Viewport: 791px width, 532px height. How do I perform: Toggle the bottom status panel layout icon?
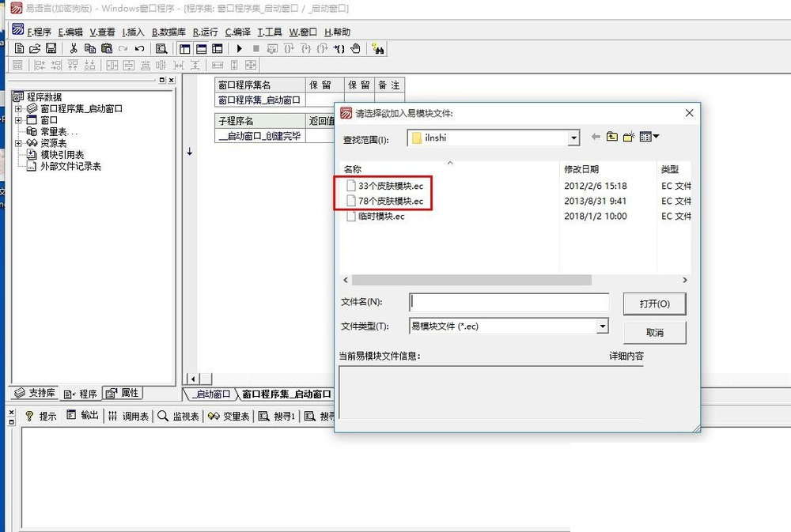pos(201,48)
